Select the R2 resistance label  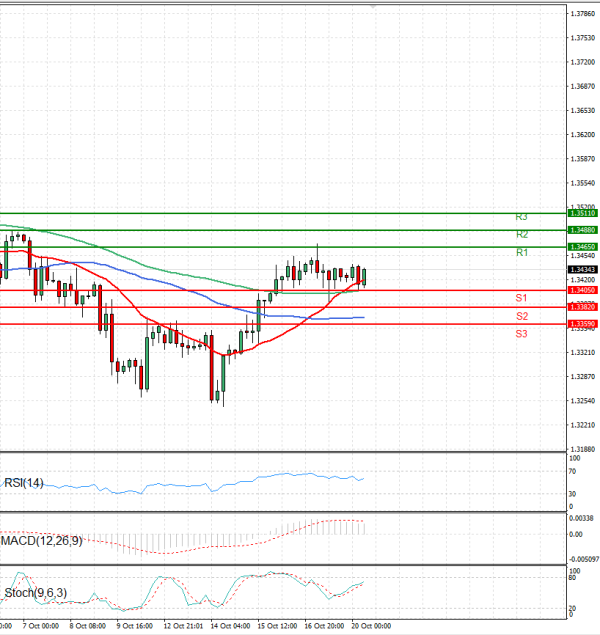tap(521, 235)
